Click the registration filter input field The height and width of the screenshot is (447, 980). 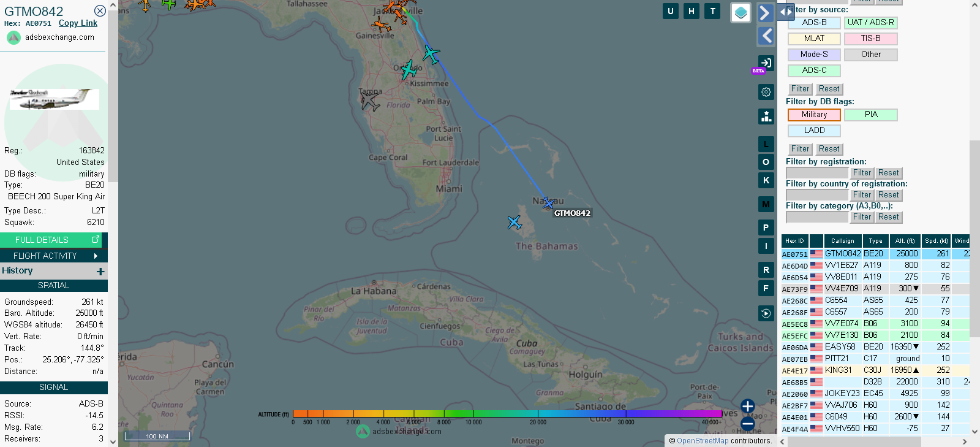(x=817, y=173)
